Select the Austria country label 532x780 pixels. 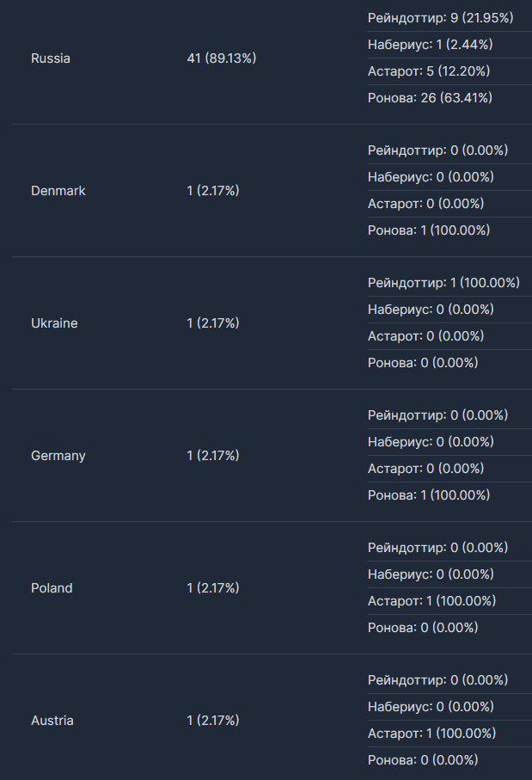point(52,721)
